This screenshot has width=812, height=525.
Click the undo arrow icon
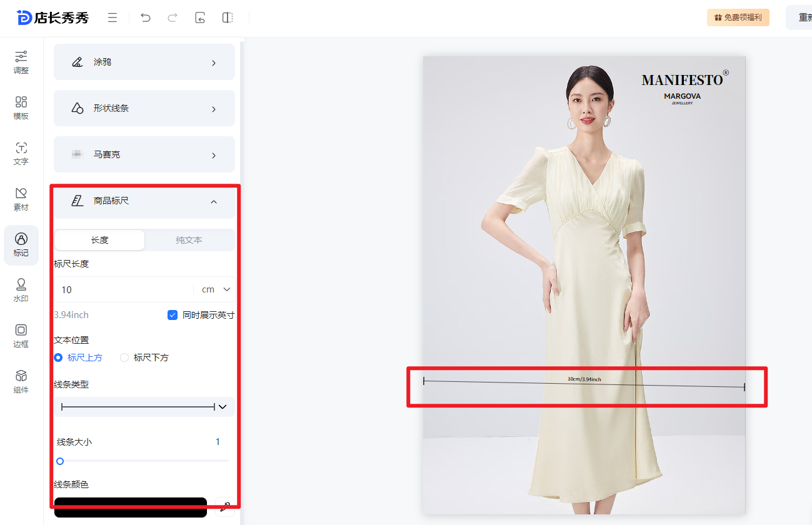pos(146,17)
